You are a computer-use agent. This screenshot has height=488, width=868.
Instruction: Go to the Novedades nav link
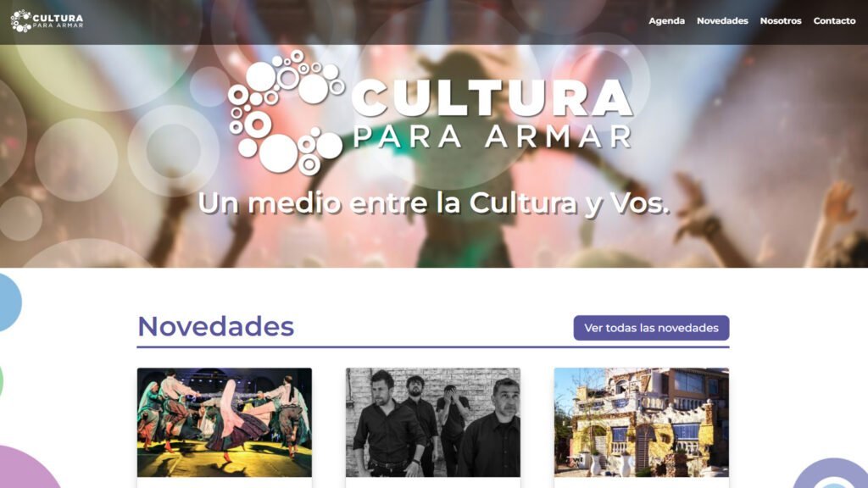coord(722,21)
